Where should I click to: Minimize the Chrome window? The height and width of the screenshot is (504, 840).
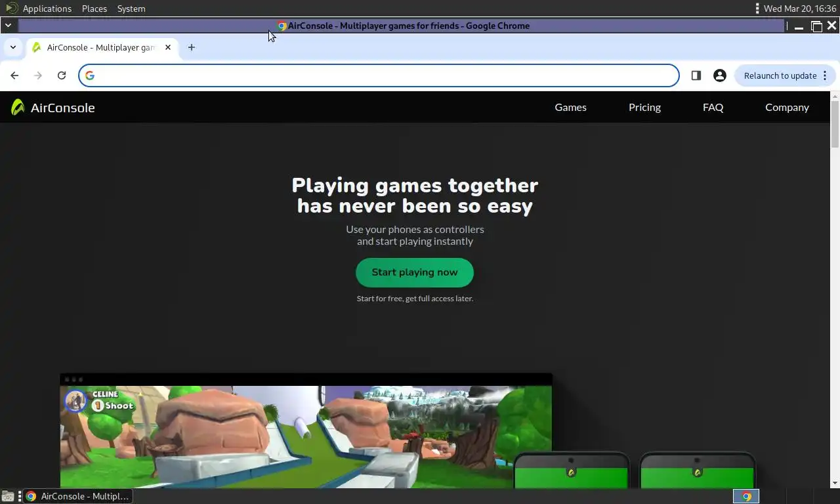click(x=799, y=26)
